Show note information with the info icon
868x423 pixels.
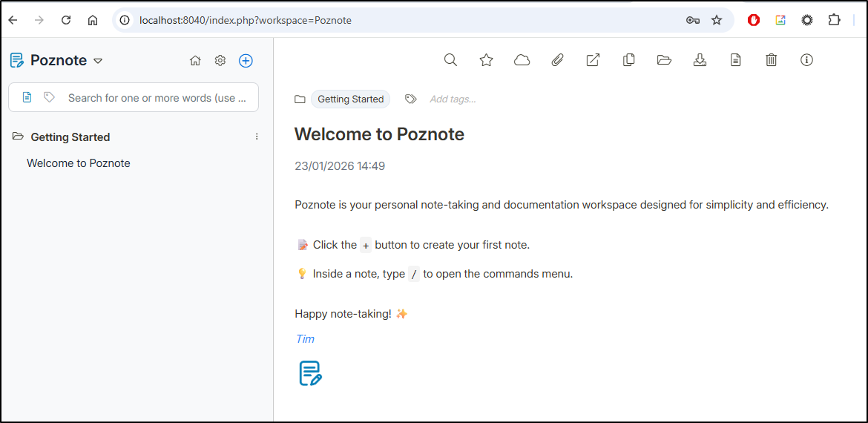pos(806,60)
